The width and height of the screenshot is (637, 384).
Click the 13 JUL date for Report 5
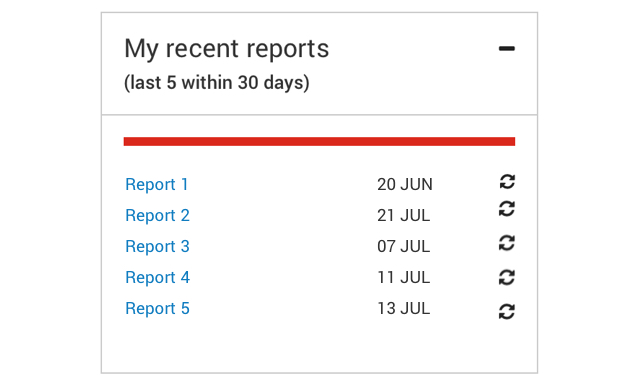pyautogui.click(x=403, y=308)
